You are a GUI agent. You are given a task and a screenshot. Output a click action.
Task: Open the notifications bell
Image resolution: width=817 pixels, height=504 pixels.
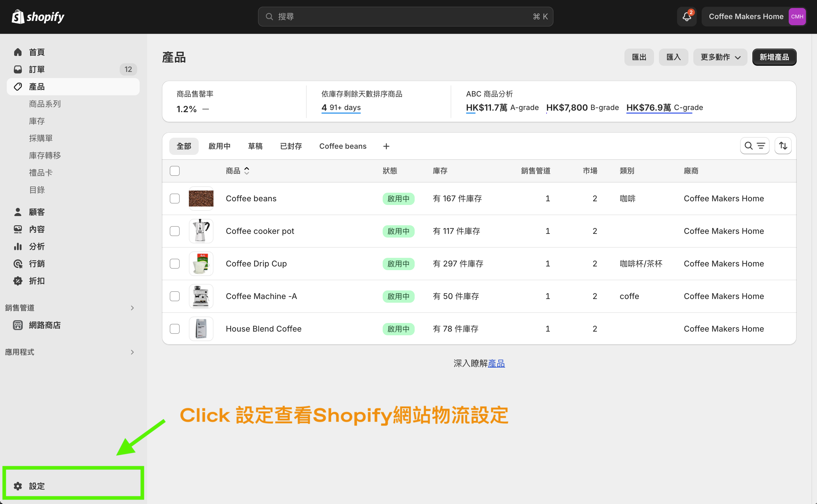pos(687,17)
